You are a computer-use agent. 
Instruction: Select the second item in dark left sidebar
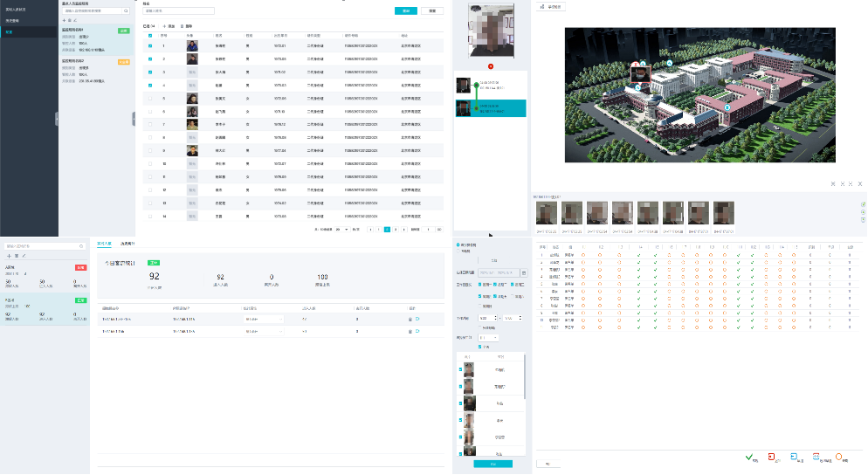[x=17, y=20]
